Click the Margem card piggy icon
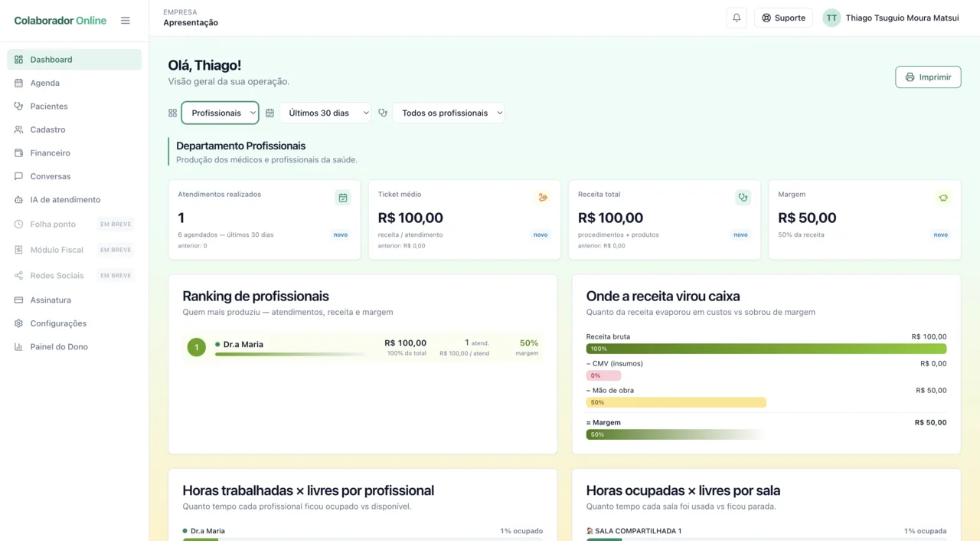Image resolution: width=980 pixels, height=541 pixels. click(x=943, y=198)
